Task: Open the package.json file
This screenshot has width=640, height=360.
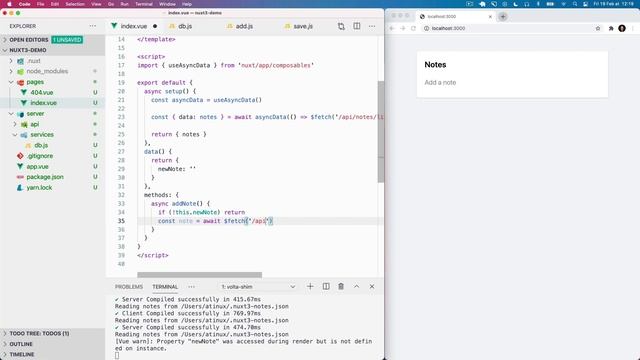Action: [x=44, y=177]
